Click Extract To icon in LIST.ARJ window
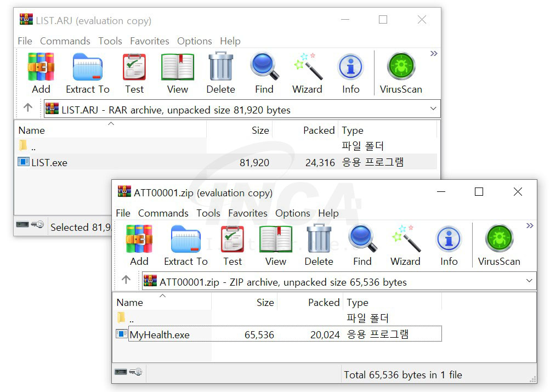The width and height of the screenshot is (550, 392). click(88, 67)
